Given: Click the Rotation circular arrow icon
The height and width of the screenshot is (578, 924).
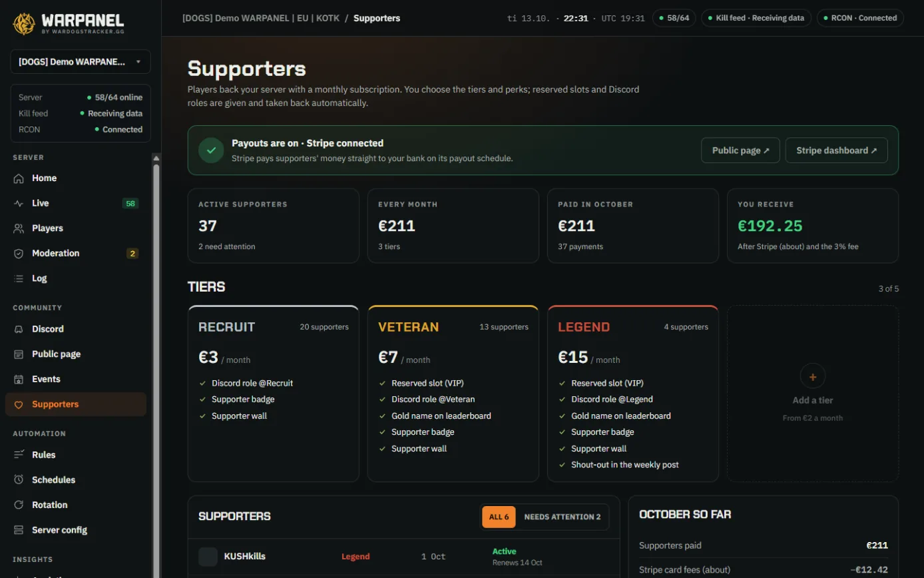Looking at the screenshot, I should coord(19,505).
